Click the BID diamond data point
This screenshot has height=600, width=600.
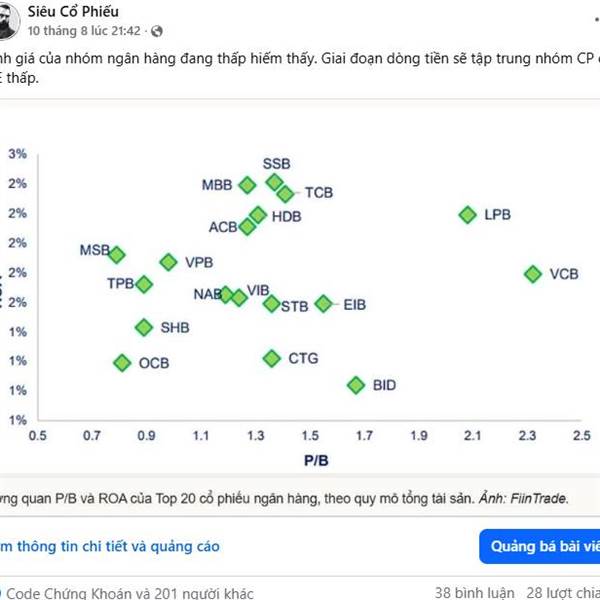click(x=356, y=385)
